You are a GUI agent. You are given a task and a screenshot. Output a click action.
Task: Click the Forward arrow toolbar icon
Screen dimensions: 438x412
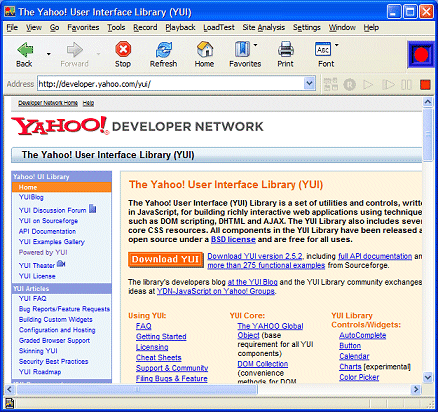74,50
